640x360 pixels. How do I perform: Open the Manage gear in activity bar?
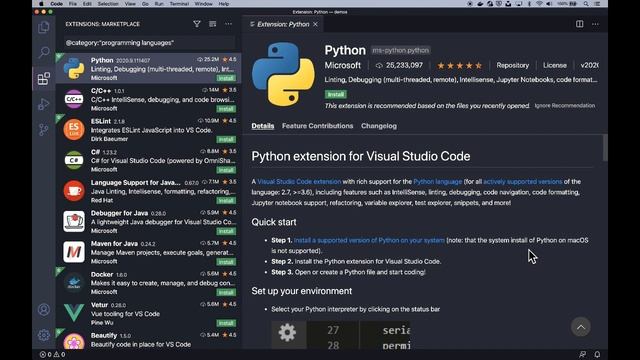pyautogui.click(x=44, y=335)
